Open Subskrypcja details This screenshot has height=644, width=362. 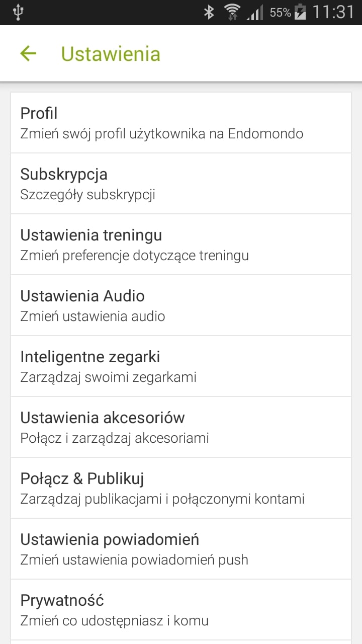click(181, 184)
